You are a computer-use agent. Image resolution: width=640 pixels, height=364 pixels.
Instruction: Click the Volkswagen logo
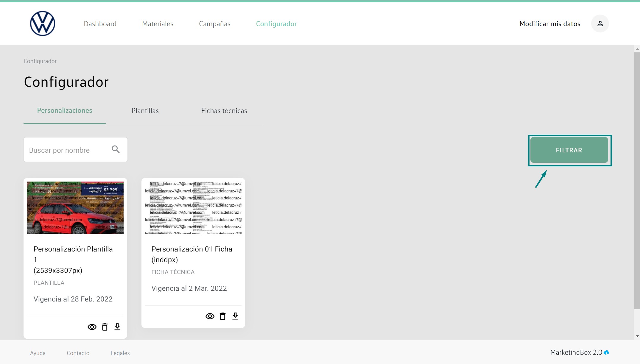coord(43,24)
